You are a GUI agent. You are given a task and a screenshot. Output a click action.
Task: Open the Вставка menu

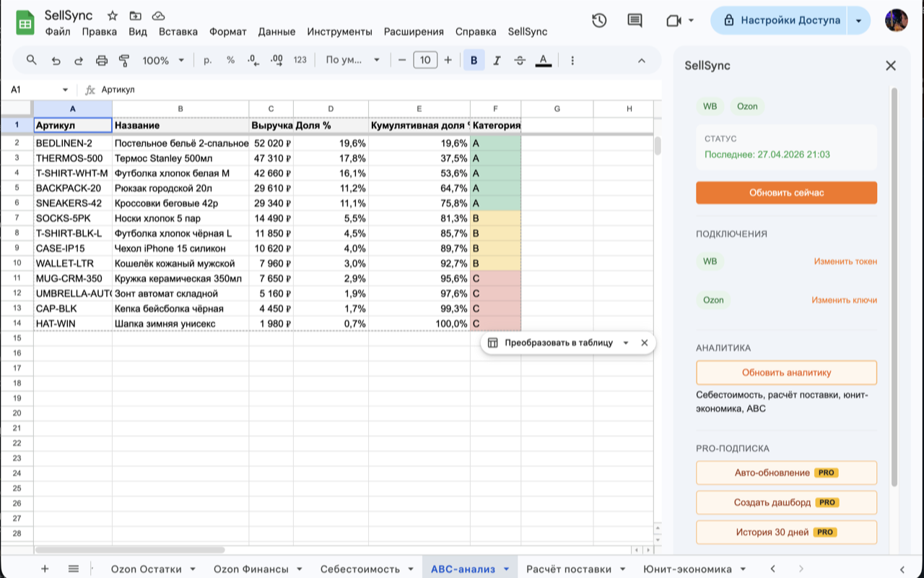(x=178, y=32)
